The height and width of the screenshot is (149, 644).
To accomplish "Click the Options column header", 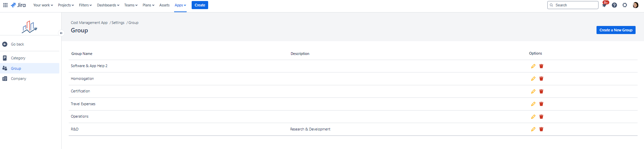I will 536,53.
